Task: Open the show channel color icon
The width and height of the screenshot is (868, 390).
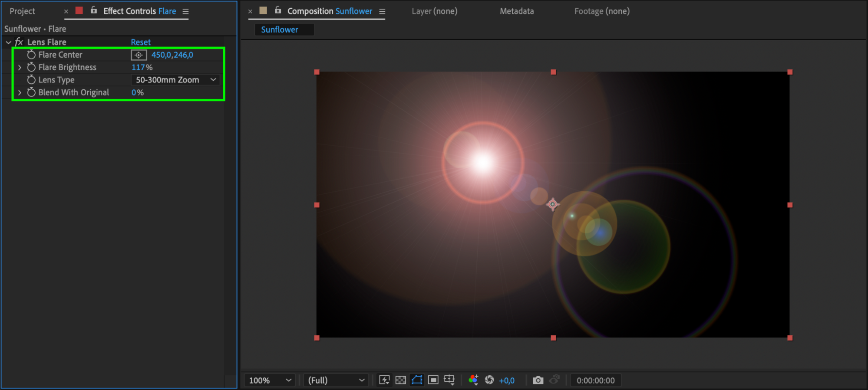Action: 473,380
